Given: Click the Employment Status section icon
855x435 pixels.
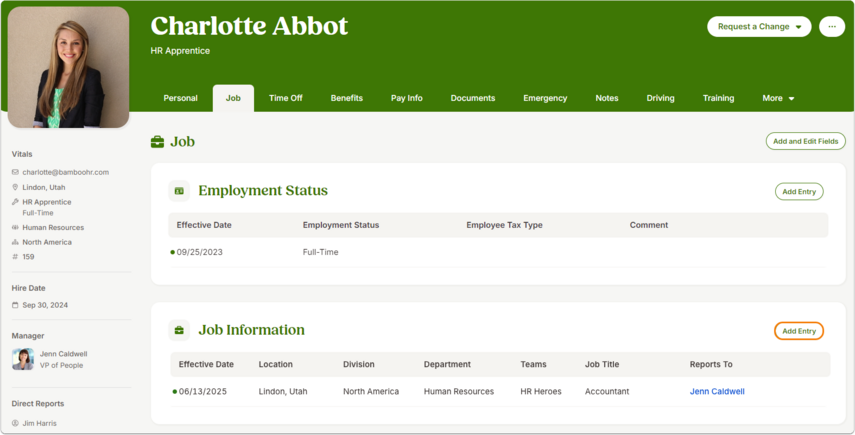Looking at the screenshot, I should 179,191.
